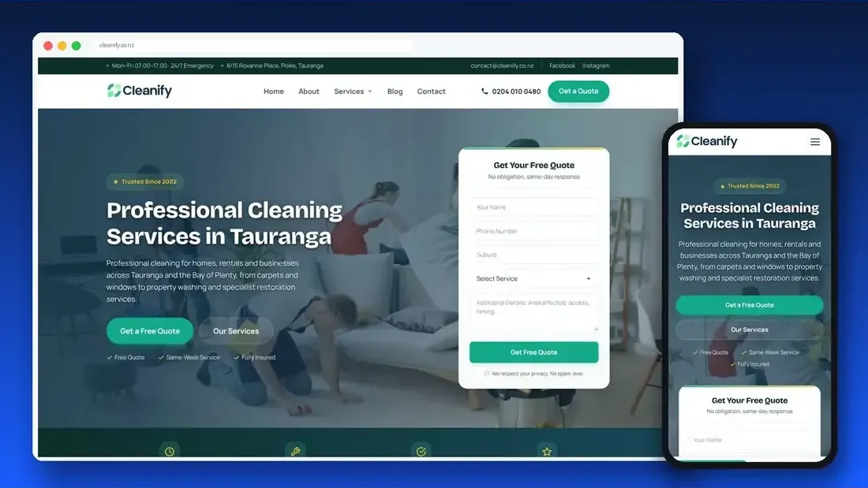The width and height of the screenshot is (868, 488).
Task: Open the Home menu item
Action: (x=274, y=91)
